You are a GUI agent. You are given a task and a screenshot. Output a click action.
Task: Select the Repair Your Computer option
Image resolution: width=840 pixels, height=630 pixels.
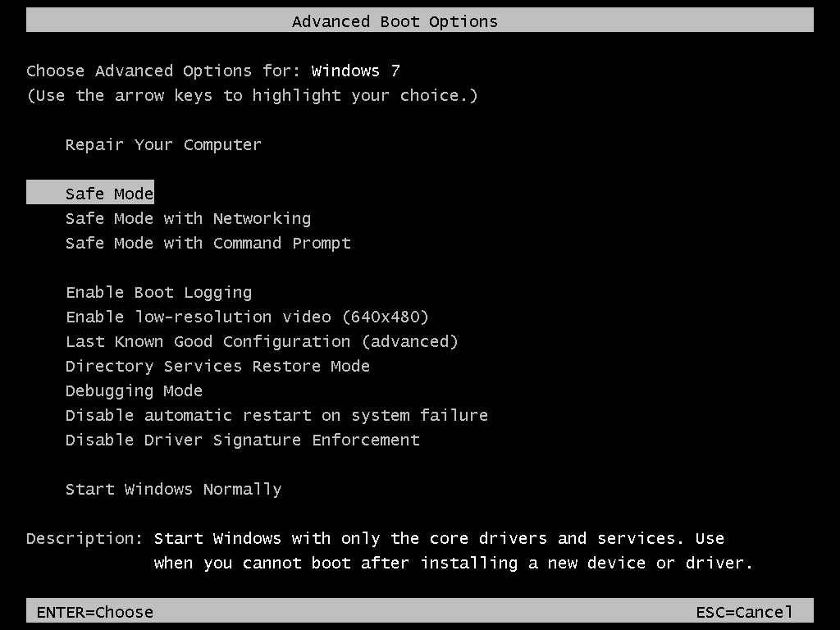[163, 145]
